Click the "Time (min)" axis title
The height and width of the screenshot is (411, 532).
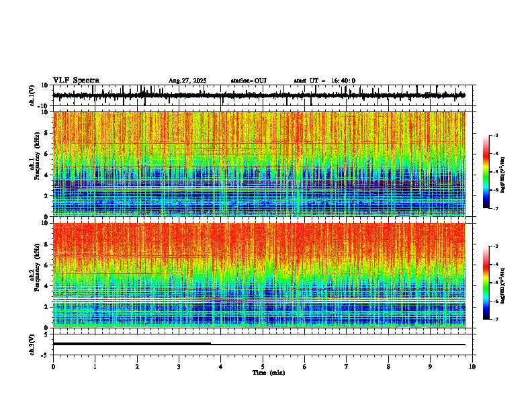click(x=269, y=373)
